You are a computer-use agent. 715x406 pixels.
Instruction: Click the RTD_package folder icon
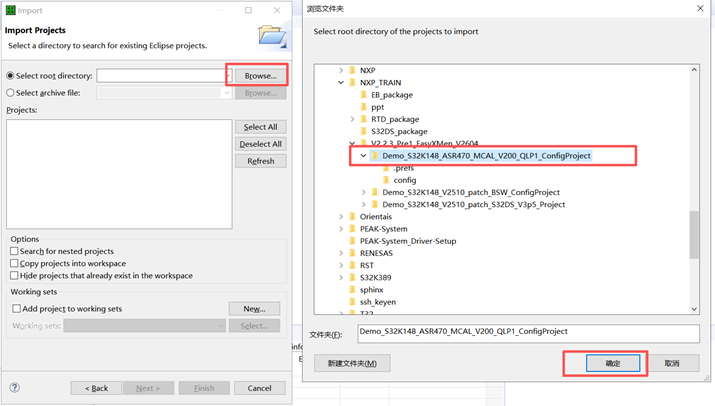(363, 119)
